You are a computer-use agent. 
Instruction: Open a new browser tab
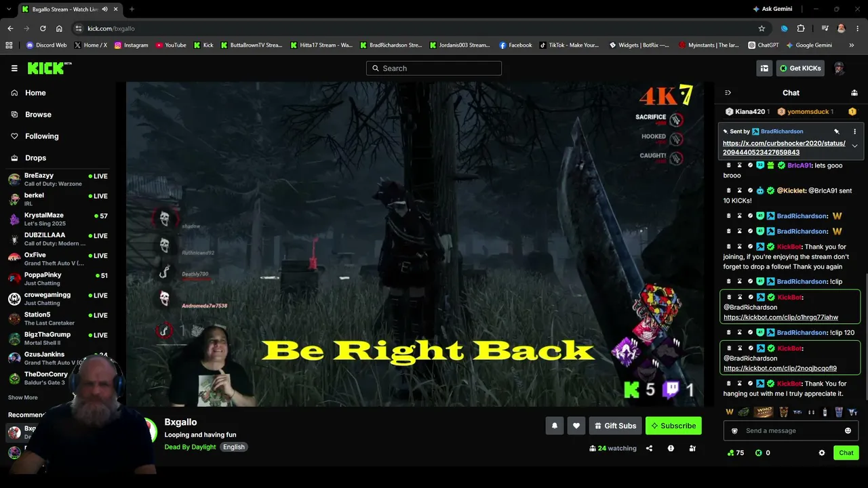pyautogui.click(x=132, y=9)
